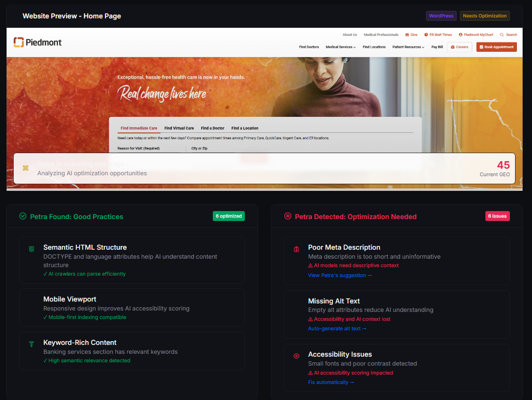Click the Book Appointment calendar icon
This screenshot has height=400, width=532.
pyautogui.click(x=481, y=47)
